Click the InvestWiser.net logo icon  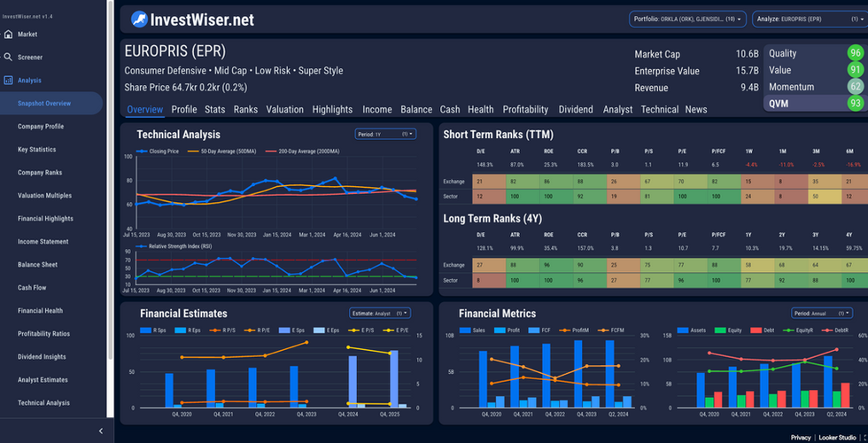coord(140,19)
